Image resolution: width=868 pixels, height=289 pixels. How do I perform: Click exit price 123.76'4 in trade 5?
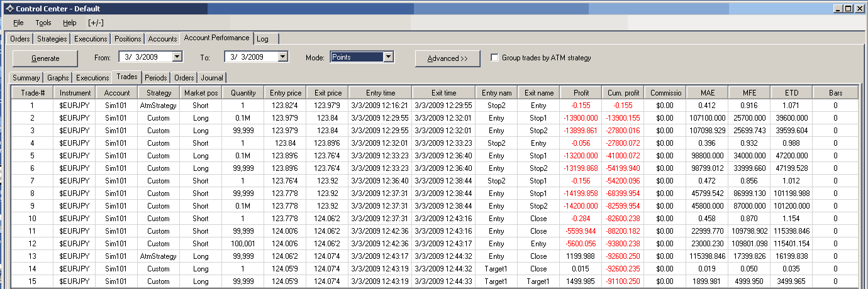pyautogui.click(x=328, y=156)
